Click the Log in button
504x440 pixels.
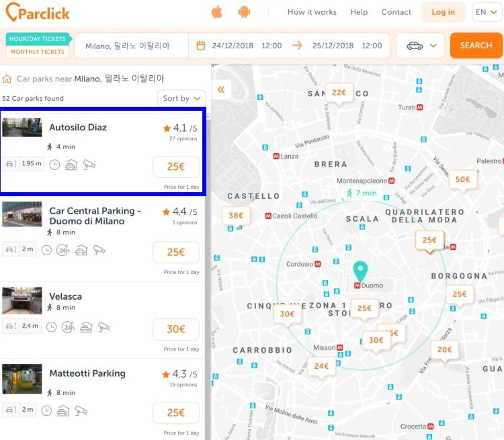[x=444, y=12]
